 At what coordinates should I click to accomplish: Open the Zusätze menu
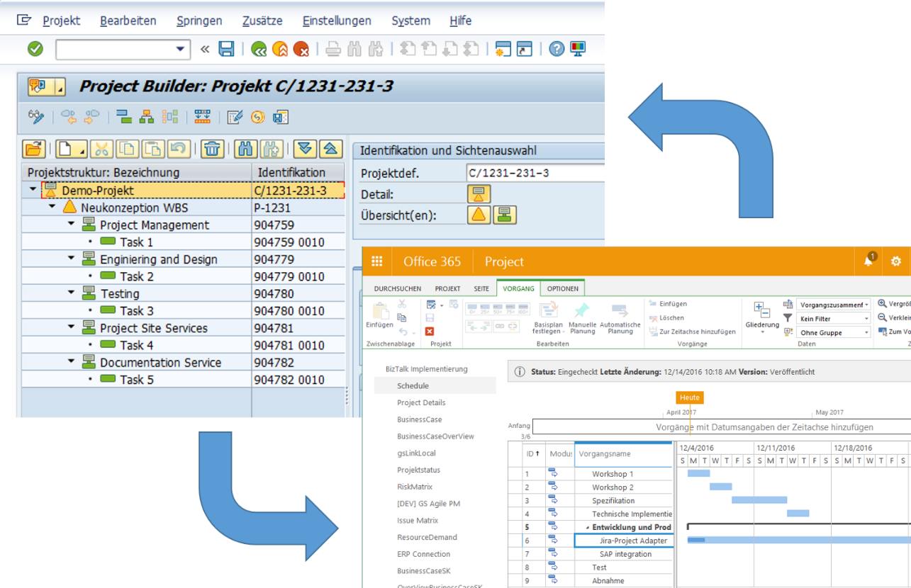pyautogui.click(x=262, y=21)
